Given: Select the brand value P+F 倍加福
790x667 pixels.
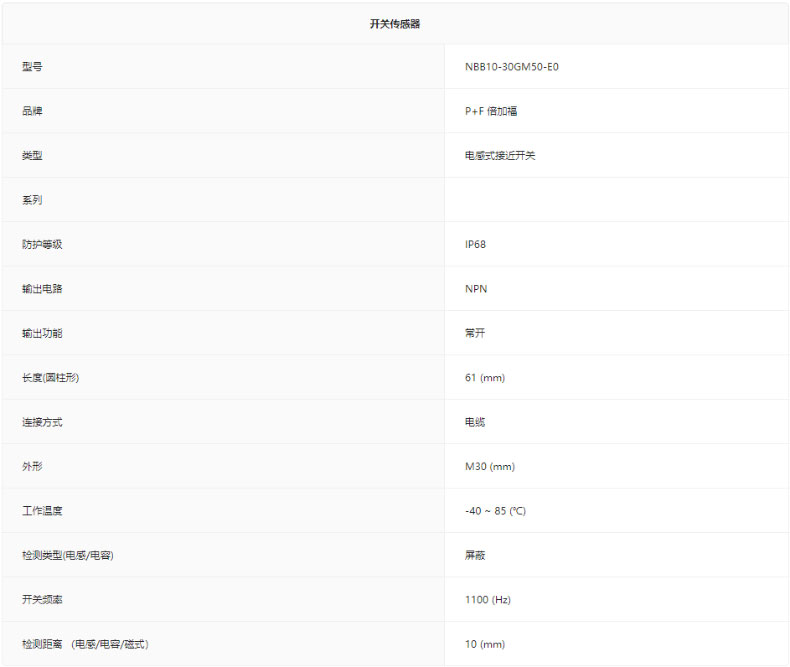Looking at the screenshot, I should click(x=491, y=112).
